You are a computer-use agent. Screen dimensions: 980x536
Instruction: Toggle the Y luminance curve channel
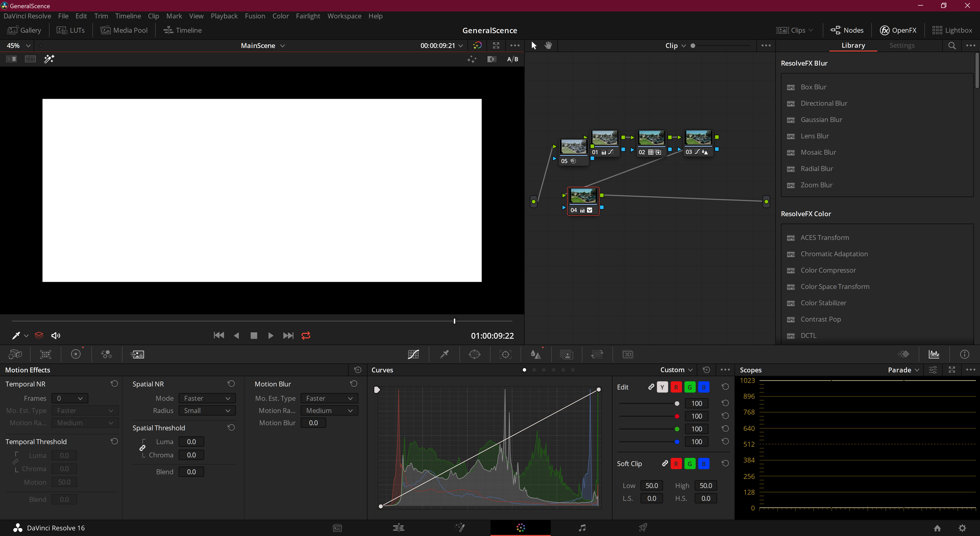[x=662, y=387]
